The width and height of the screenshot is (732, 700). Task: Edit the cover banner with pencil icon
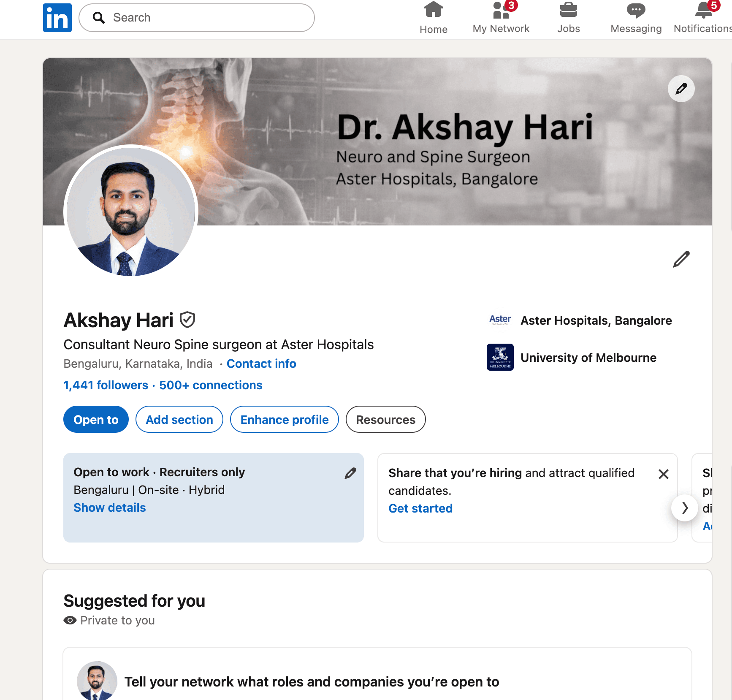pos(681,89)
